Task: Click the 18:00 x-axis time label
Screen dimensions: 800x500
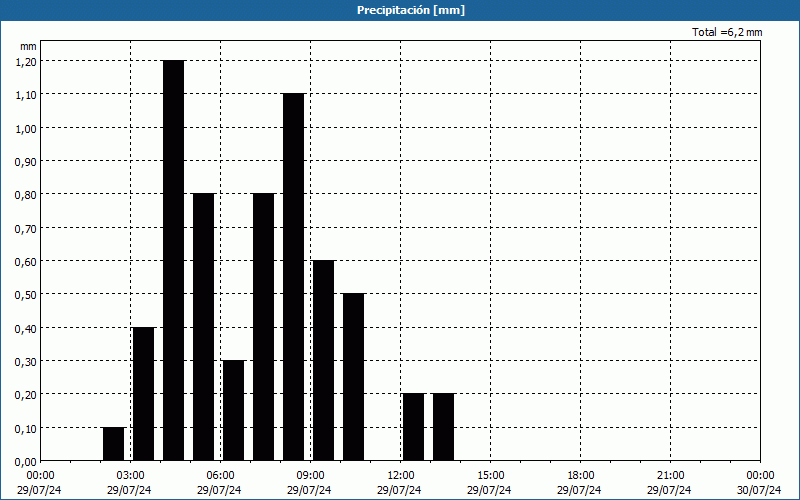Action: (x=580, y=476)
